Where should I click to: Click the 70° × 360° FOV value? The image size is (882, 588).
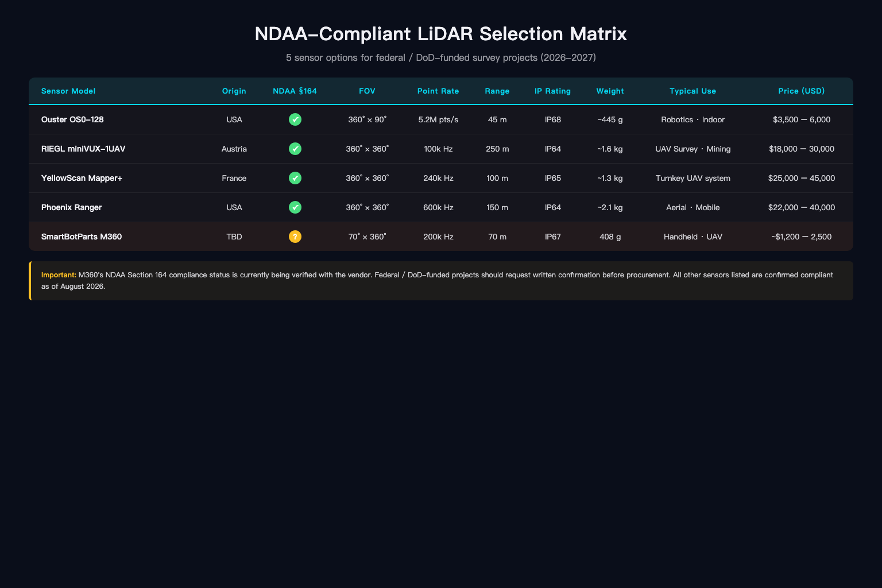[x=367, y=237]
